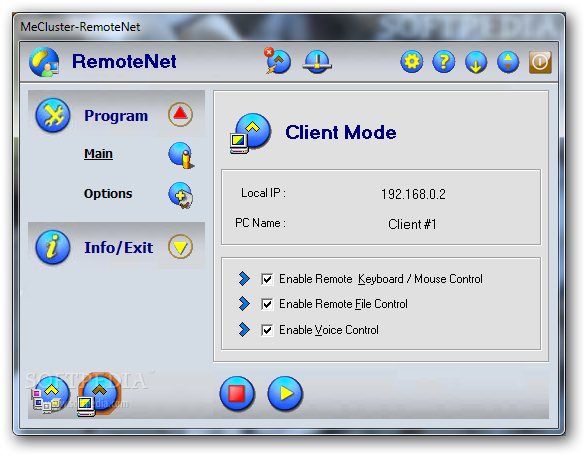The width and height of the screenshot is (586, 456).
Task: Click the Program wrench tools icon
Action: tap(53, 115)
